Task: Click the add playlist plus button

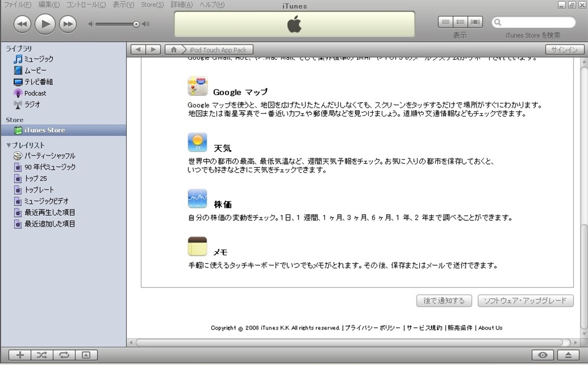Action: (20, 355)
